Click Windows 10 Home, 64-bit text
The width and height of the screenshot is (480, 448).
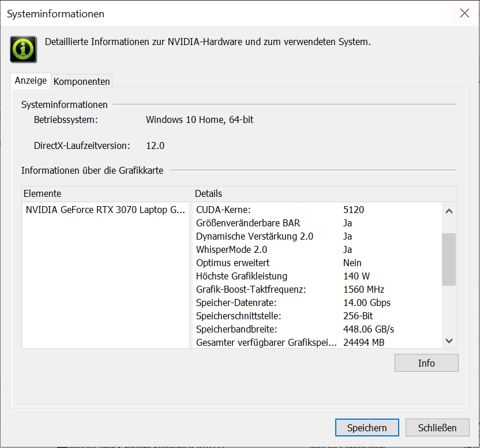(200, 120)
